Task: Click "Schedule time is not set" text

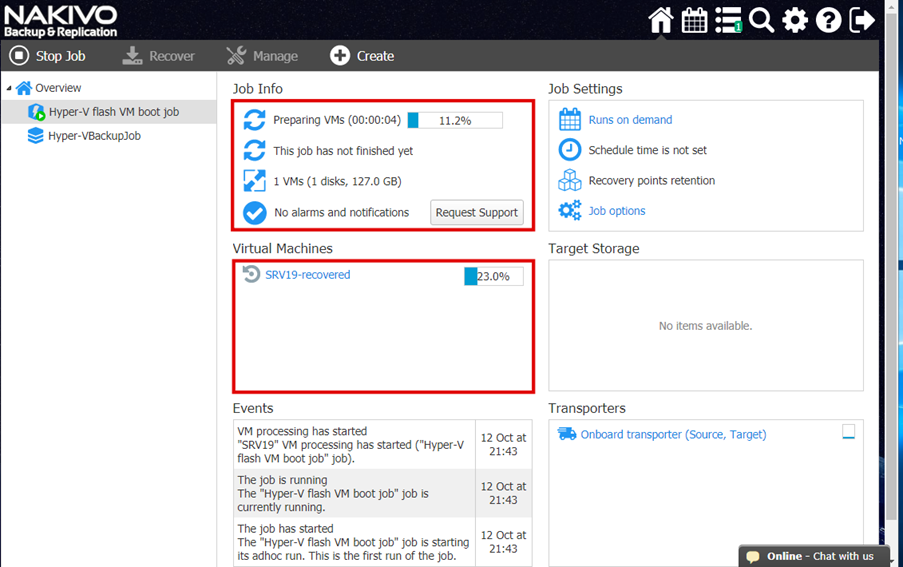Action: [x=647, y=150]
